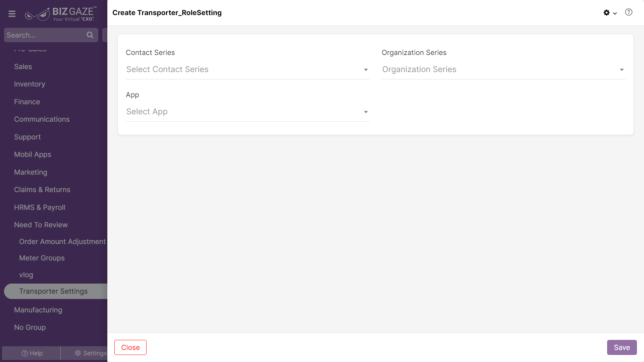Screen dimensions: 644x362
Task: Open Organization Series dropdown
Action: (503, 69)
